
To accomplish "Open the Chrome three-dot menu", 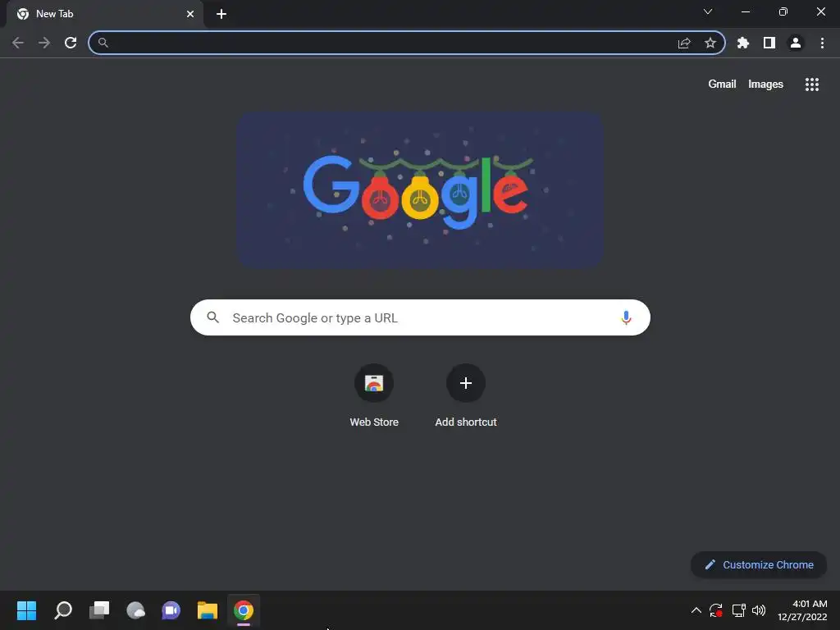I will pos(822,43).
